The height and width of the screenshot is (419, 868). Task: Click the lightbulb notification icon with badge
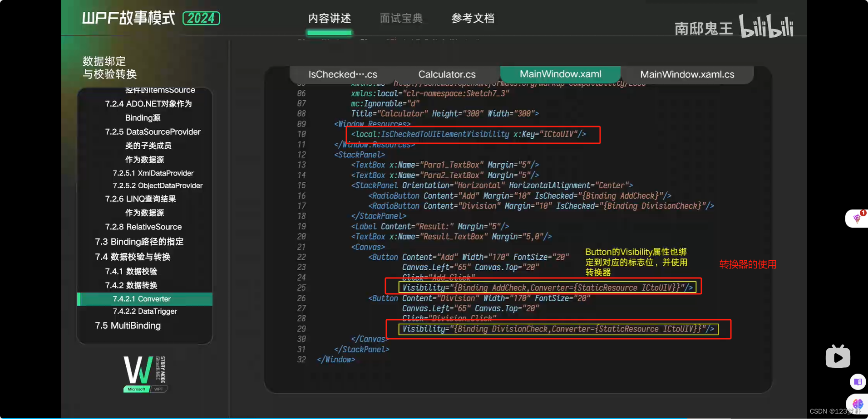coord(857,218)
